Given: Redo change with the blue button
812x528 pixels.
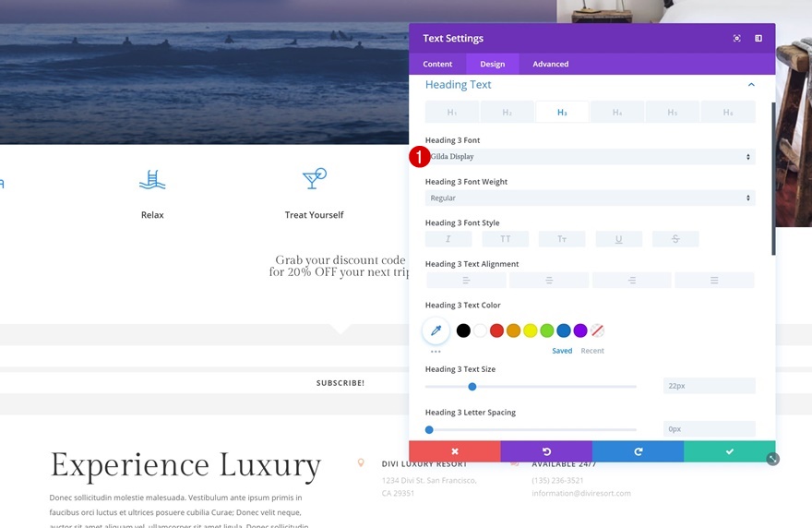Looking at the screenshot, I should [x=638, y=451].
